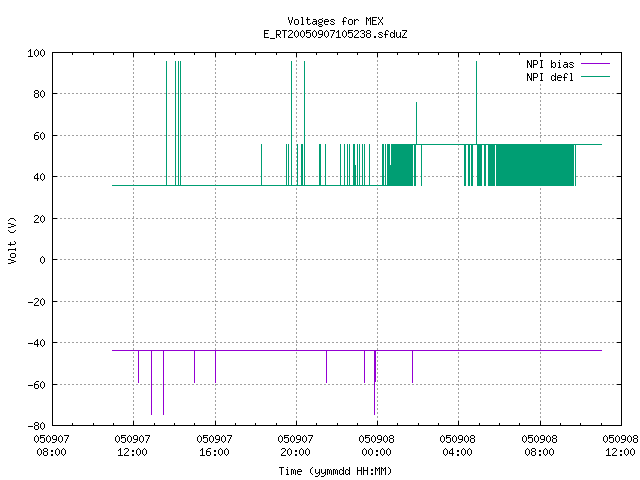Click the y-axis tick label 80

tap(39, 94)
